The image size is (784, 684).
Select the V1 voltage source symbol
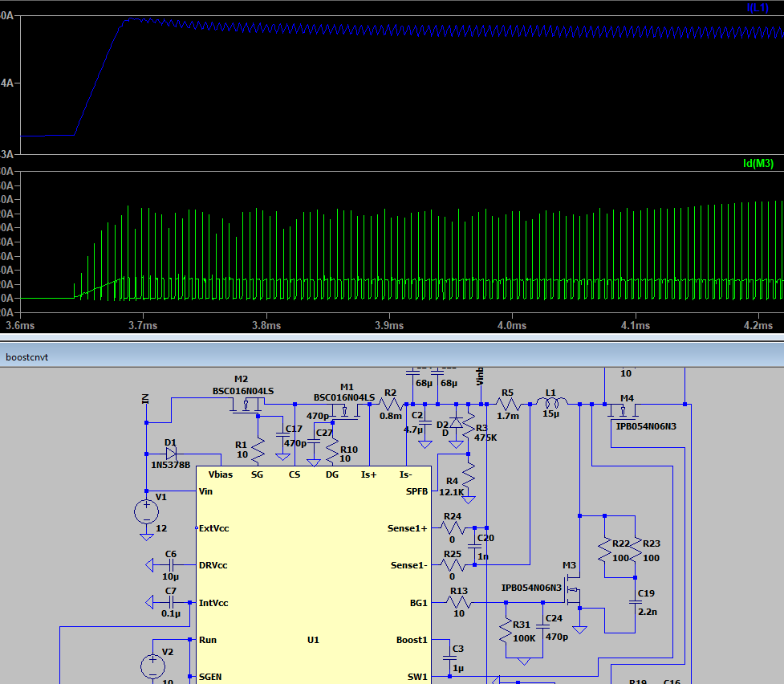147,512
